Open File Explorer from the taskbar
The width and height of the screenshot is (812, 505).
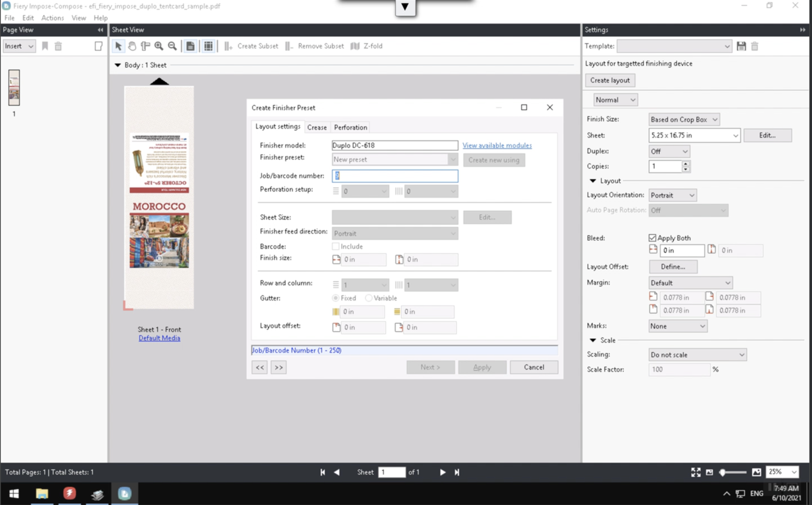[42, 494]
